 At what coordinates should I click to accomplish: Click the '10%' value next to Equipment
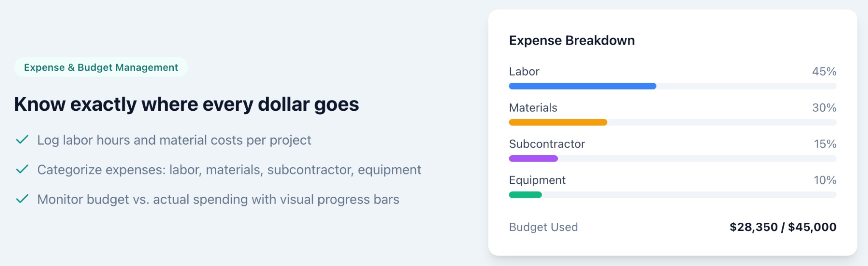coord(824,180)
